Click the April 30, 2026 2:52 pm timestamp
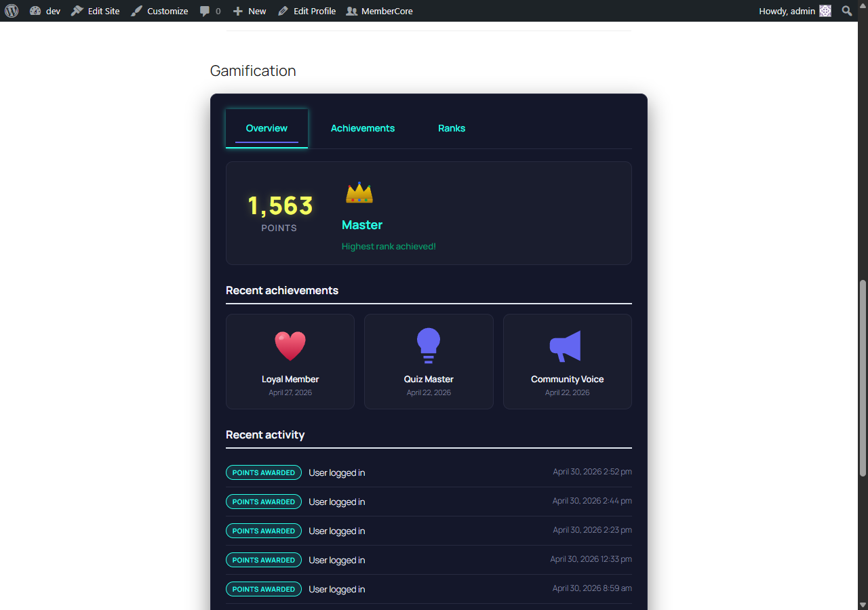Screen dimensions: 868x610 coord(592,472)
